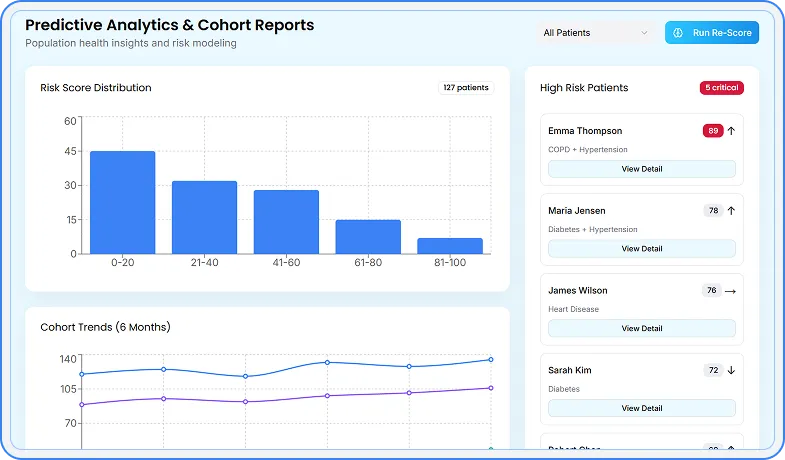The width and height of the screenshot is (785, 460).
Task: Open the All Patients cohort dropdown
Action: coord(595,33)
